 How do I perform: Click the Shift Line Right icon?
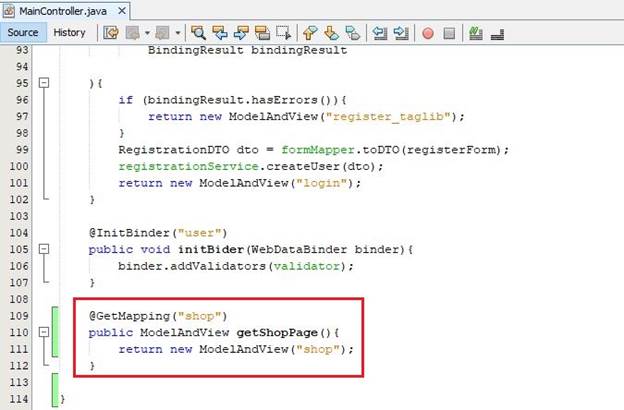(x=401, y=33)
